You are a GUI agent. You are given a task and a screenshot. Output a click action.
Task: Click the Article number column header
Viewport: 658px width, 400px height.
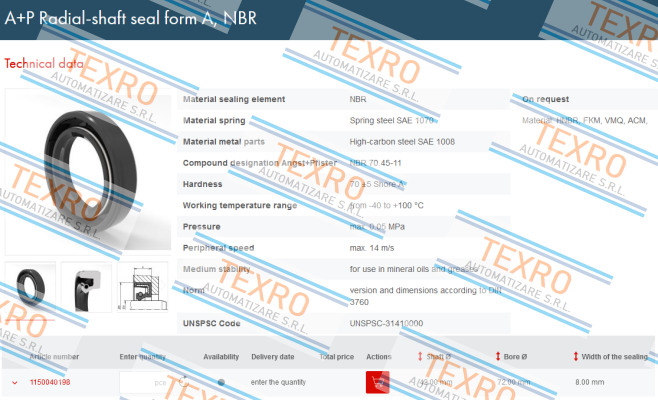coord(54,357)
